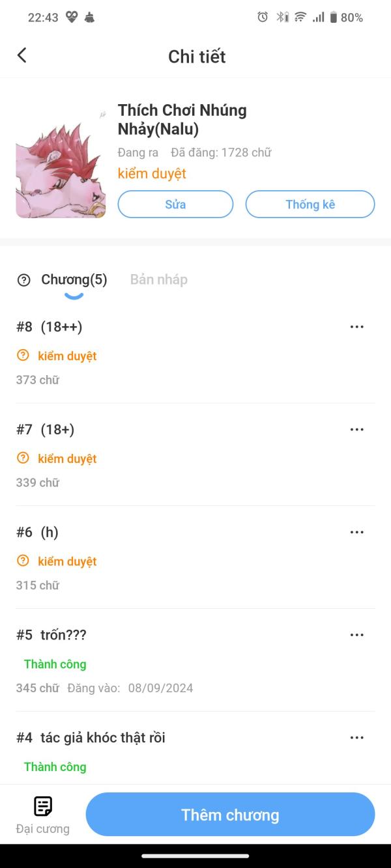Viewport: 391px width, 868px height.
Task: Expand the three-dot menu for chapter #5
Action: click(x=356, y=635)
